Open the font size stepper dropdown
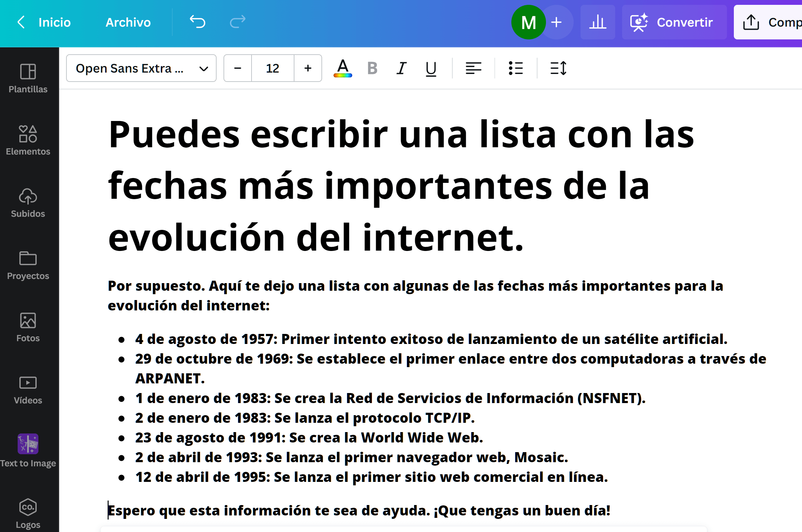The width and height of the screenshot is (802, 532). coord(272,67)
